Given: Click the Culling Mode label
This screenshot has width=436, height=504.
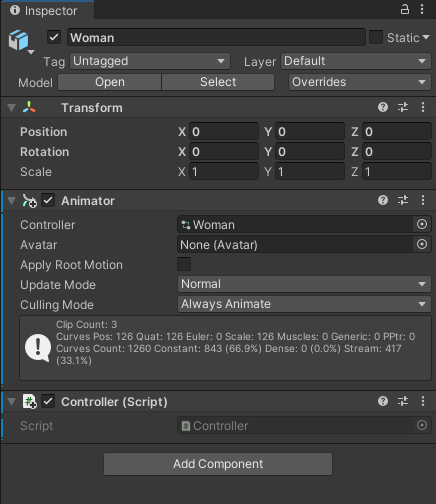Looking at the screenshot, I should point(57,305).
